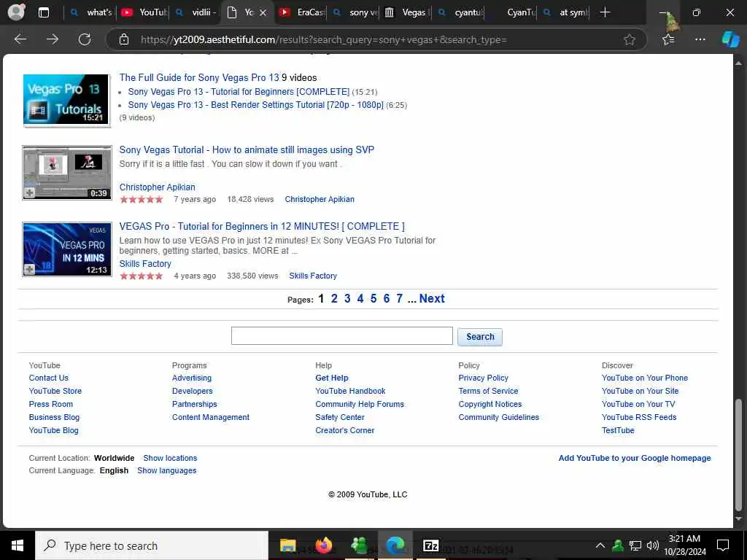Open the Edge profile avatar
Viewport: 747px width, 560px height.
click(16, 12)
